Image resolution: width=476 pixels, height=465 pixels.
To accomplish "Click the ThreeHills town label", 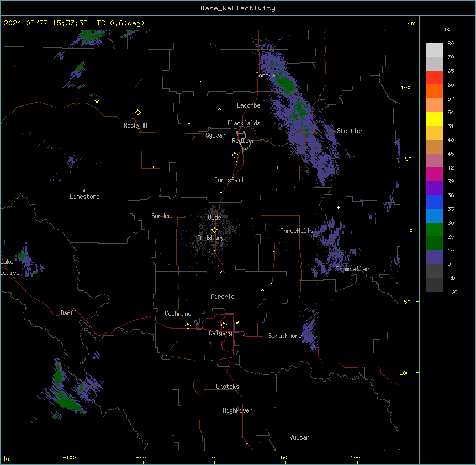I will point(297,231).
